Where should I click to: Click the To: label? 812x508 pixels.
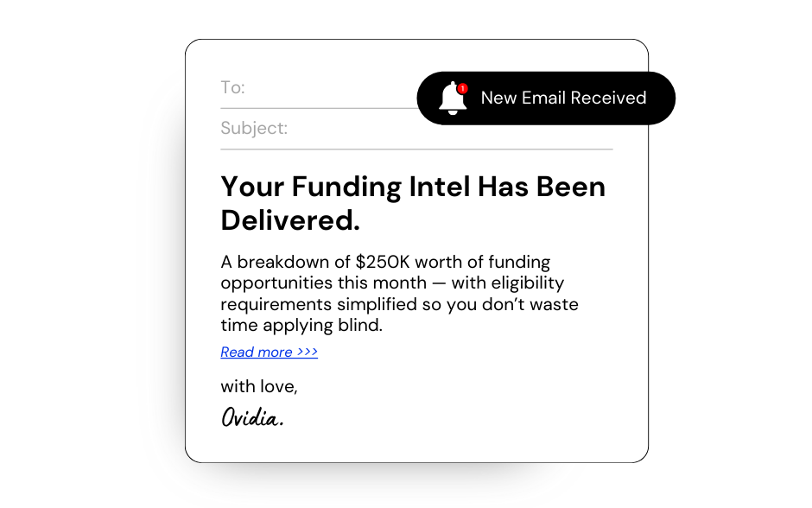(232, 87)
